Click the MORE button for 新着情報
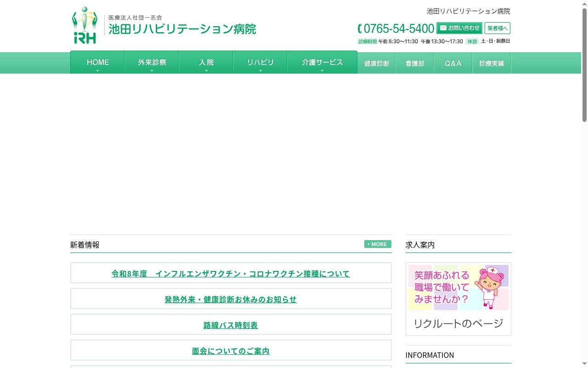 (378, 244)
